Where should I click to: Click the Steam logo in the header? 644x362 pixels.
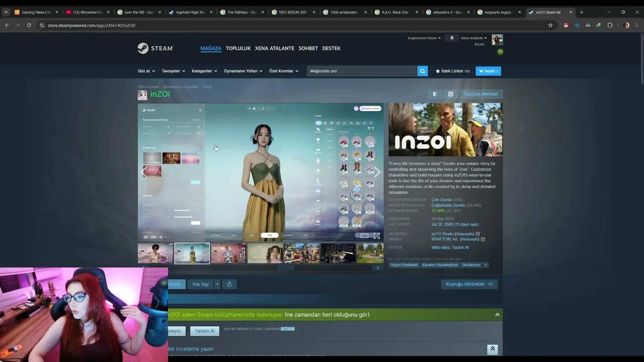[x=155, y=48]
